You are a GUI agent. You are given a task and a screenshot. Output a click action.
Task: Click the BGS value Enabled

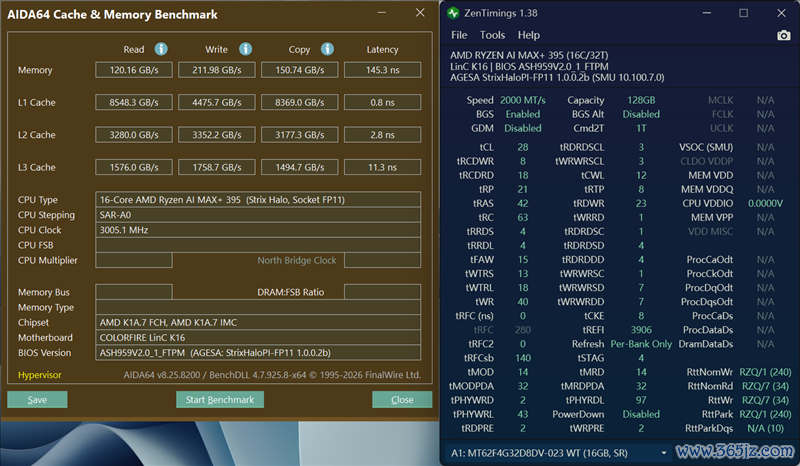tap(522, 114)
